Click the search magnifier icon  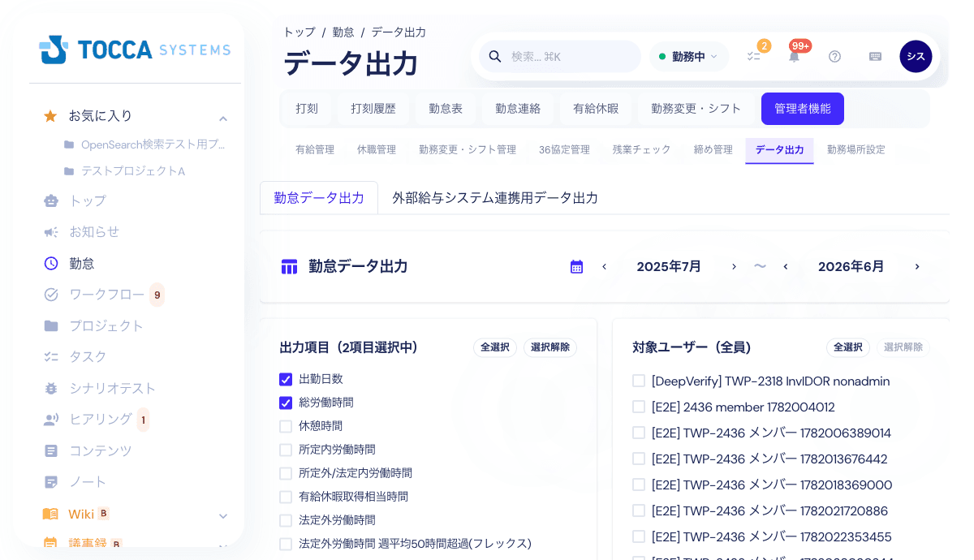click(495, 56)
